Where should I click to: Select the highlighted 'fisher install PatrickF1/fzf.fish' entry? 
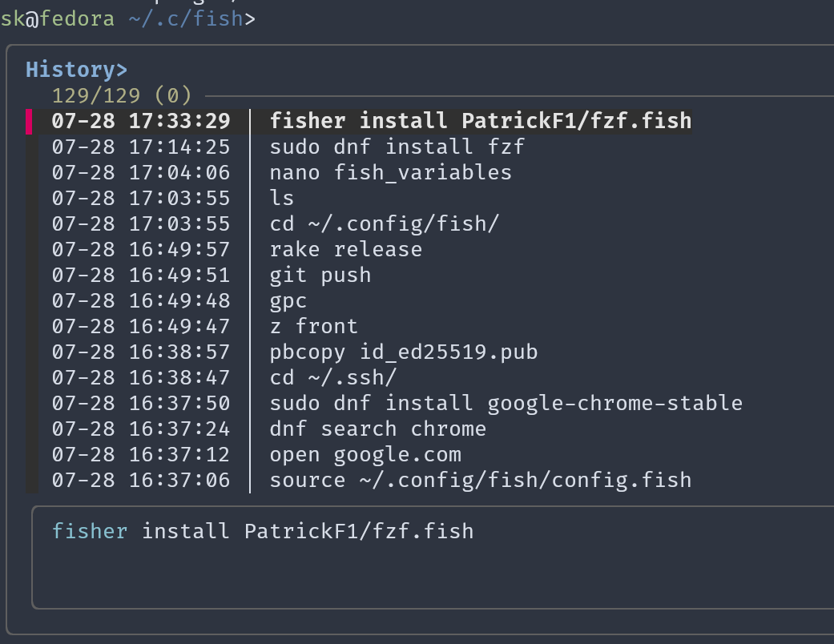pyautogui.click(x=479, y=120)
